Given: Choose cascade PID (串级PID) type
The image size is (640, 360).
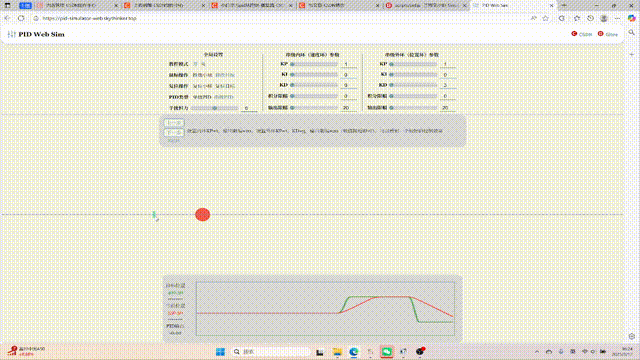Looking at the screenshot, I should [x=224, y=97].
